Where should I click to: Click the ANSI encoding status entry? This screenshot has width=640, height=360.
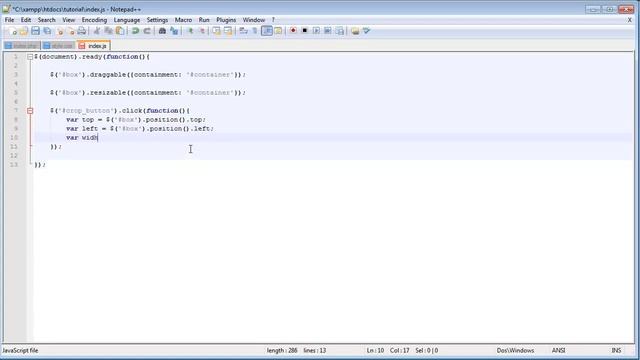[x=558, y=351]
